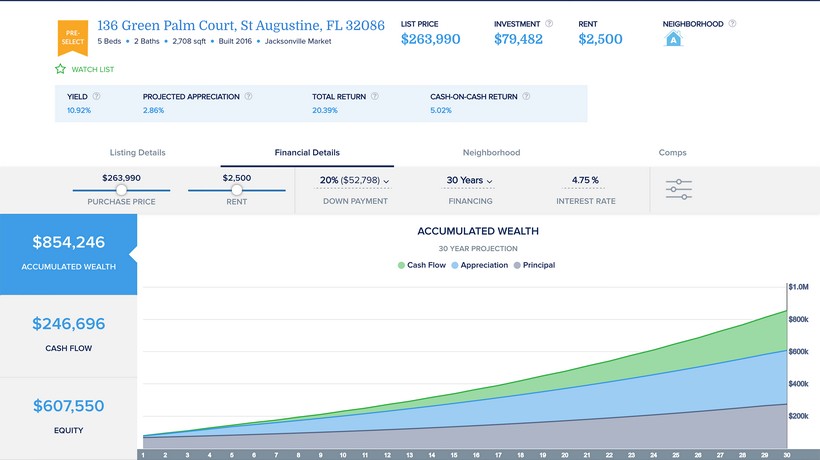Viewport: 820px width, 460px height.
Task: Click the Neighborhood grade A house icon
Action: coord(673,40)
